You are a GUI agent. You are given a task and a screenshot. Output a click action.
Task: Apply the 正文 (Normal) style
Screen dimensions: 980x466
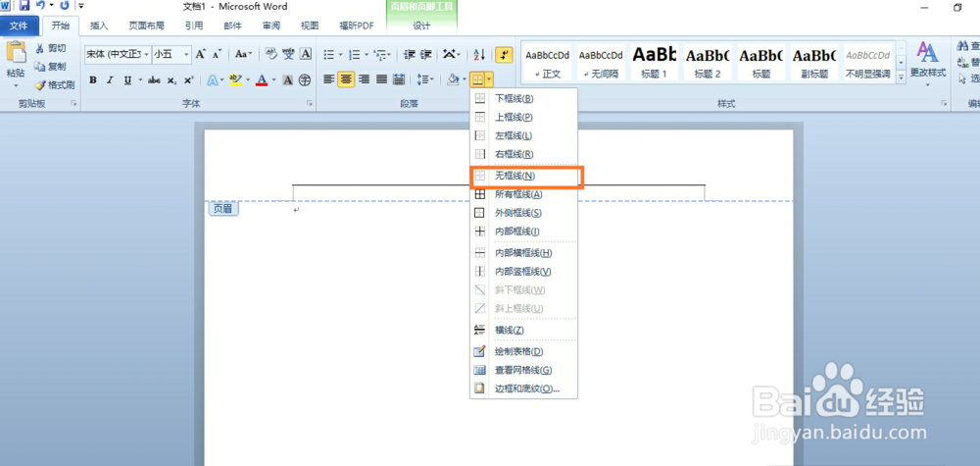[548, 63]
